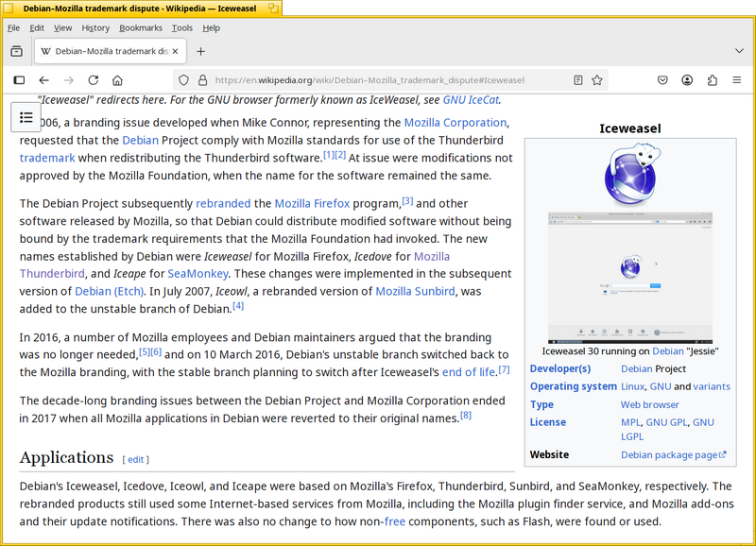The height and width of the screenshot is (546, 756).
Task: Click the Firefox View icon in tab strip
Action: [16, 51]
